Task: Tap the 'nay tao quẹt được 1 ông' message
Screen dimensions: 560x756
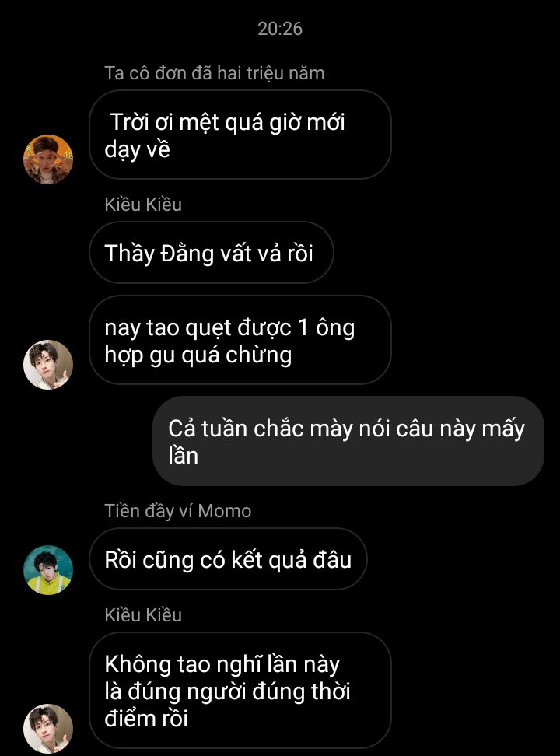Action: (x=240, y=340)
